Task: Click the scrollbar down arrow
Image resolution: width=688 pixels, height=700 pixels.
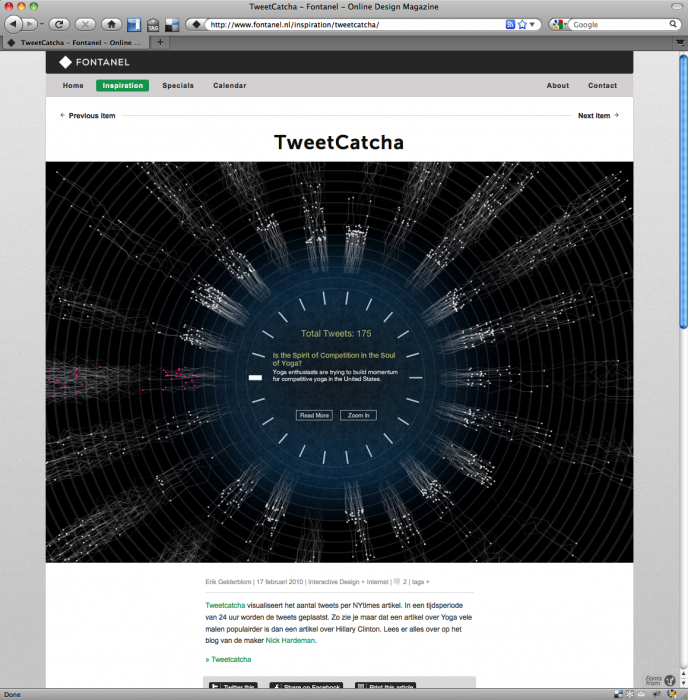Action: pos(683,683)
